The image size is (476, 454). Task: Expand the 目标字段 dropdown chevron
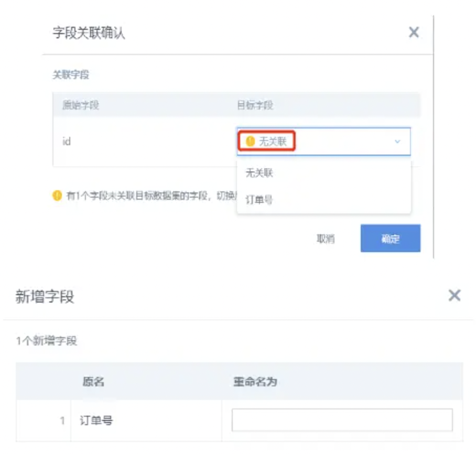(x=397, y=142)
